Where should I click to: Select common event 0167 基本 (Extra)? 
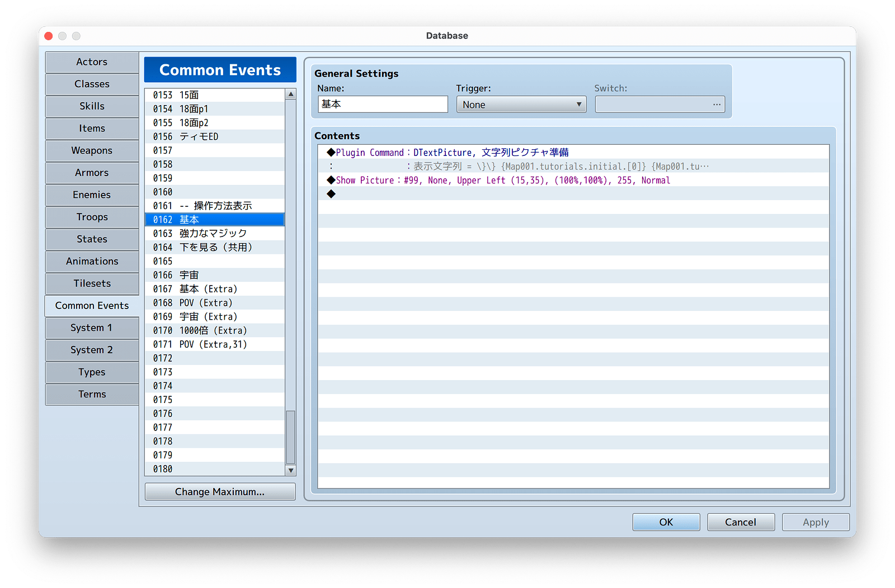(215, 289)
